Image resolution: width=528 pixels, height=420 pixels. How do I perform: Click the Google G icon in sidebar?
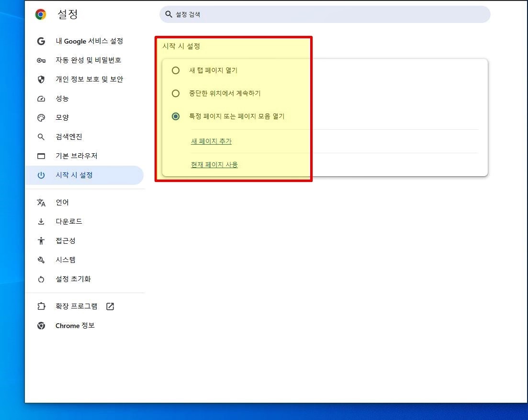tap(41, 41)
